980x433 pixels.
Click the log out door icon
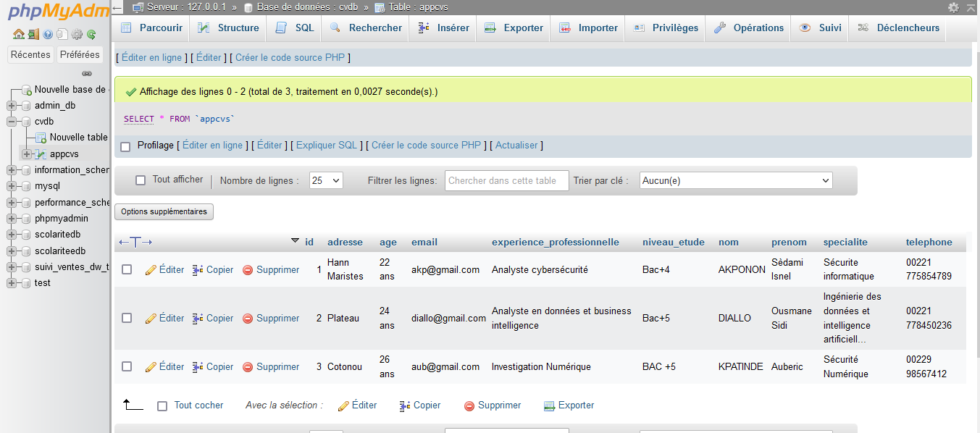click(x=33, y=34)
